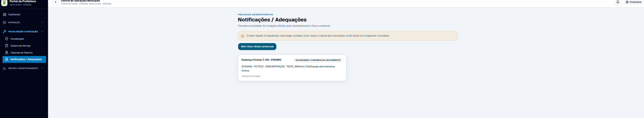The width and height of the screenshot is (644, 118).
Task: Click the warning triangle in the alert banner
Action: pos(242,36)
